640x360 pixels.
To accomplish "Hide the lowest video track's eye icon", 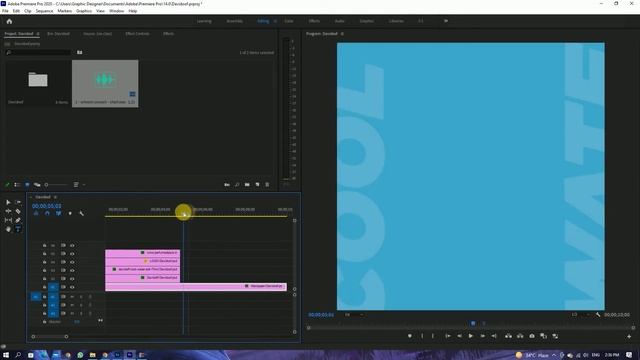I will (72, 287).
